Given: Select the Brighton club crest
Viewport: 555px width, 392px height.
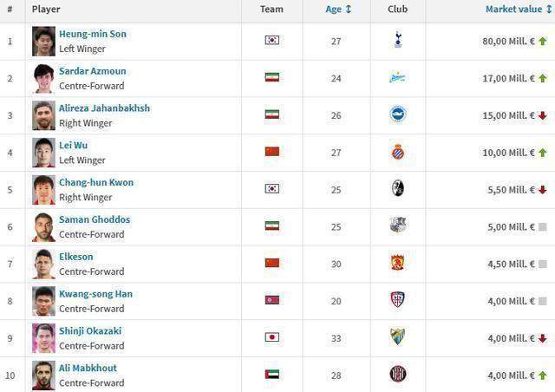Looking at the screenshot, I should [x=398, y=114].
